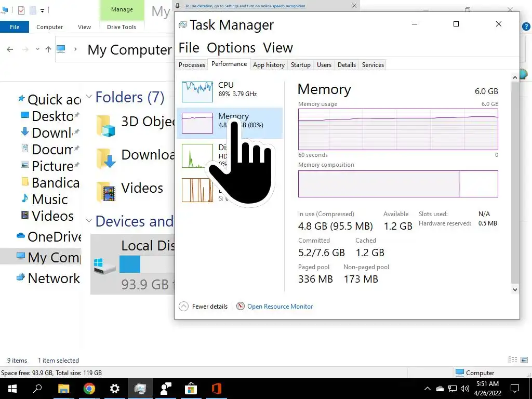Open File tab in File Explorer
The image size is (532, 399).
tap(15, 27)
